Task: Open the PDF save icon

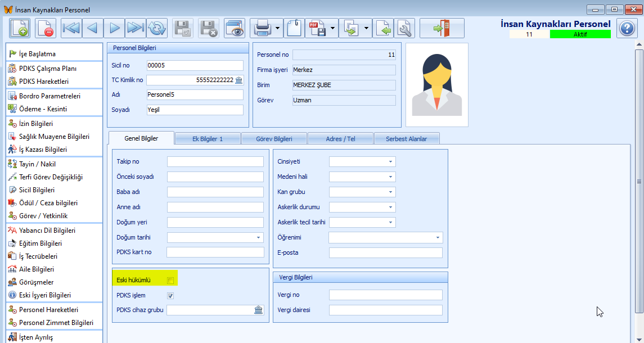Action: coord(318,28)
